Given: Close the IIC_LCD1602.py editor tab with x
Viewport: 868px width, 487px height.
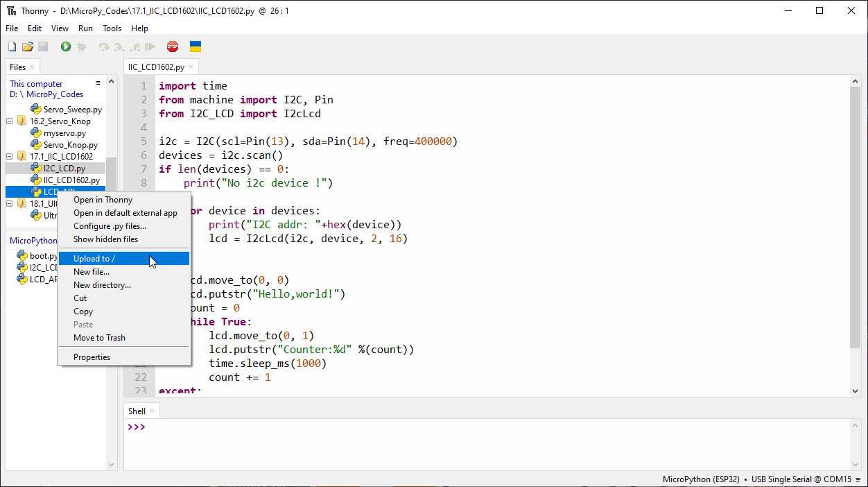Looking at the screenshot, I should [191, 67].
